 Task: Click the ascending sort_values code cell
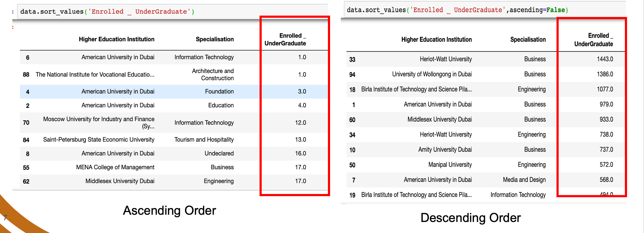click(x=173, y=12)
